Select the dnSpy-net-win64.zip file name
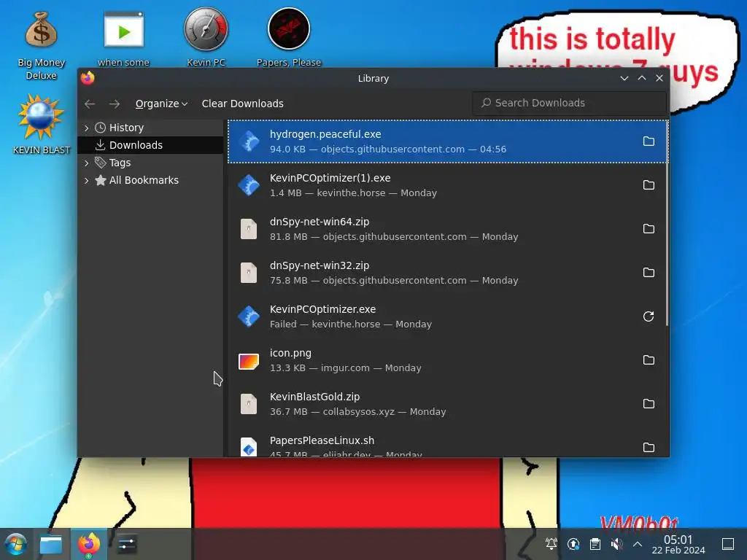 tap(320, 222)
